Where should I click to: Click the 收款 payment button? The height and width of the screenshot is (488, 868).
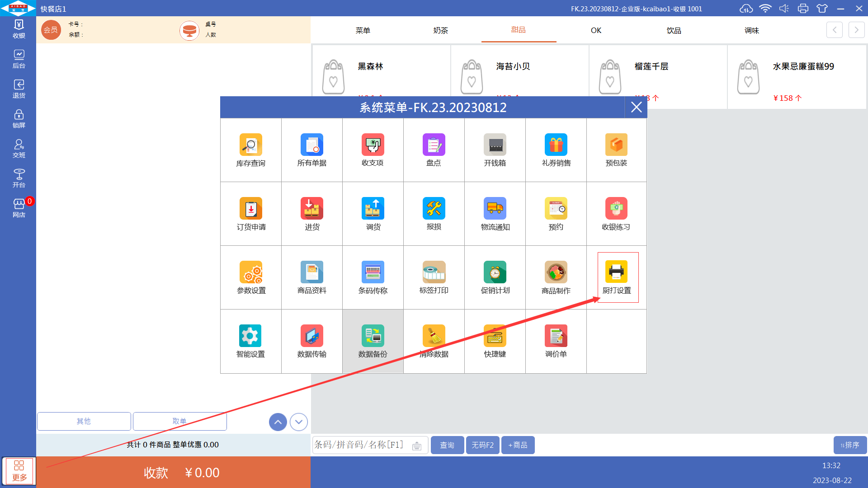click(174, 472)
